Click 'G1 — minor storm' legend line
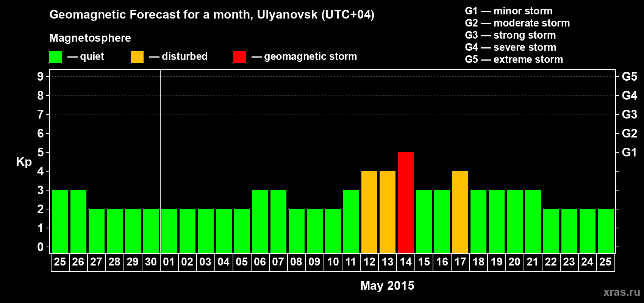The image size is (644, 303). [509, 11]
